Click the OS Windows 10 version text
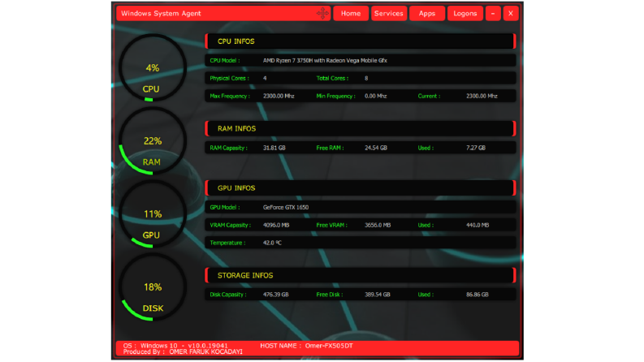The height and width of the screenshot is (362, 644). (x=175, y=346)
